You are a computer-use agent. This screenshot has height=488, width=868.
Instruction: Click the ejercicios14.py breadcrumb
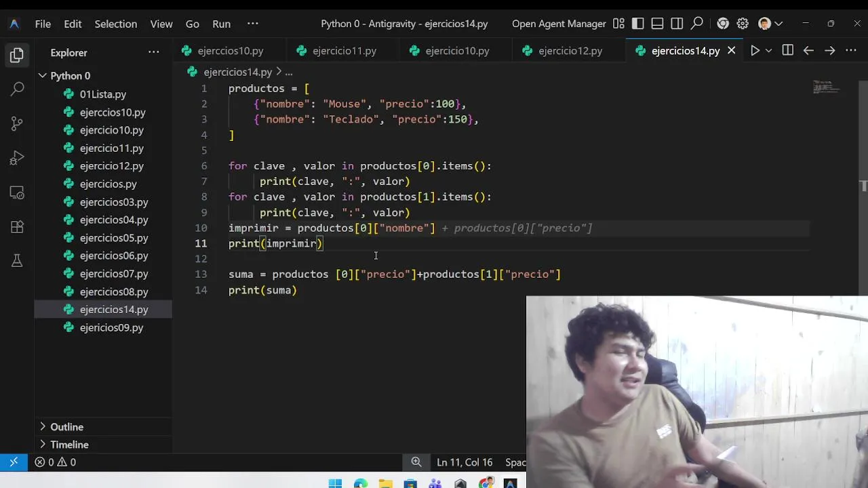[237, 72]
